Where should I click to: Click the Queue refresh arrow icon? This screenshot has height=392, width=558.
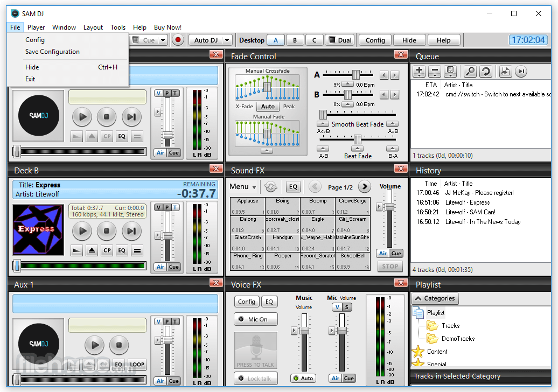click(486, 72)
